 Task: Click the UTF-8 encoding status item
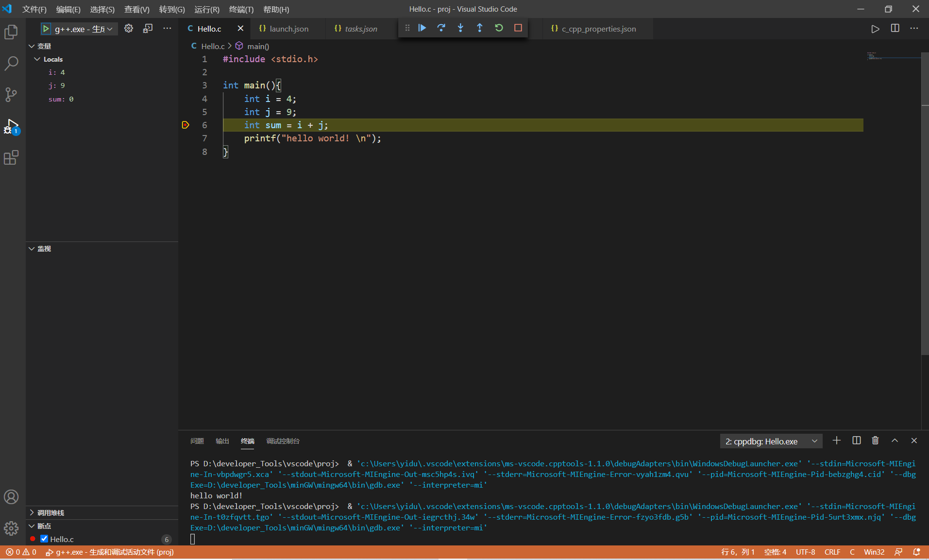805,552
